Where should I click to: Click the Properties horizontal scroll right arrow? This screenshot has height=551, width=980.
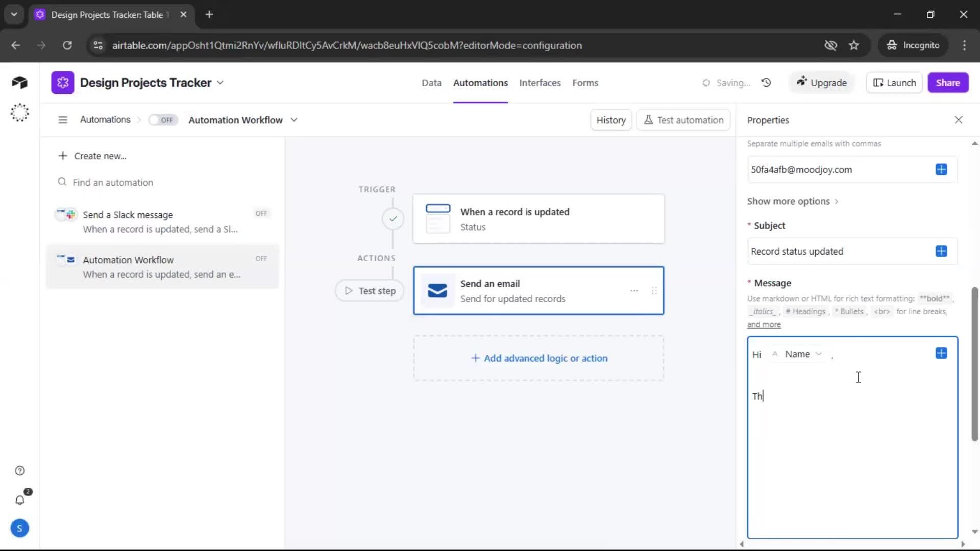tap(963, 544)
